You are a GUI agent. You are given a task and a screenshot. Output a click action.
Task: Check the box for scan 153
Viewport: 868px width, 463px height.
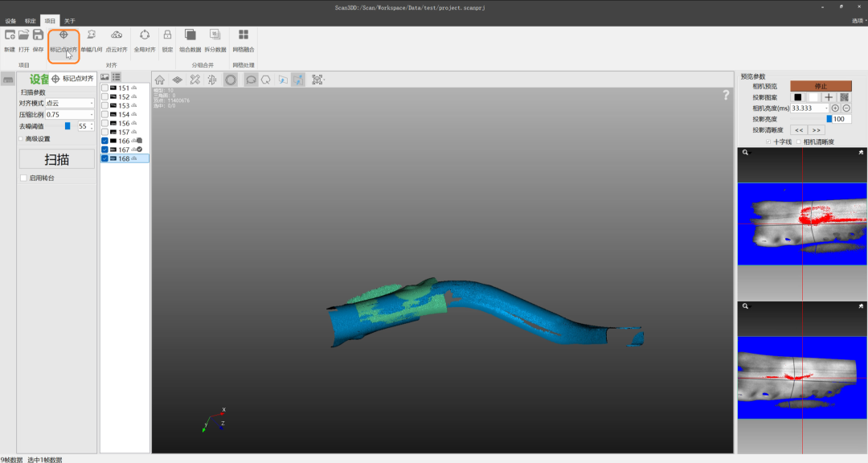tap(104, 106)
